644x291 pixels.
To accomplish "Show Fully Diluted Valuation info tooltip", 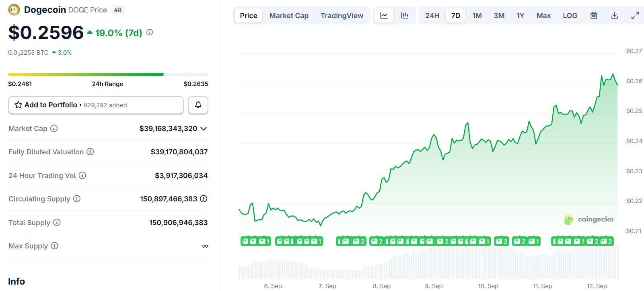I will (x=90, y=152).
